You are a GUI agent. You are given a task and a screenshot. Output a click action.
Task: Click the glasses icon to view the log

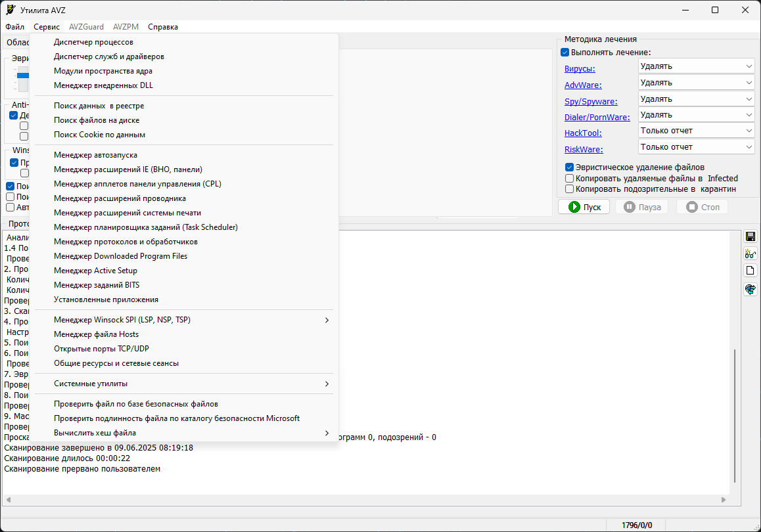(750, 254)
